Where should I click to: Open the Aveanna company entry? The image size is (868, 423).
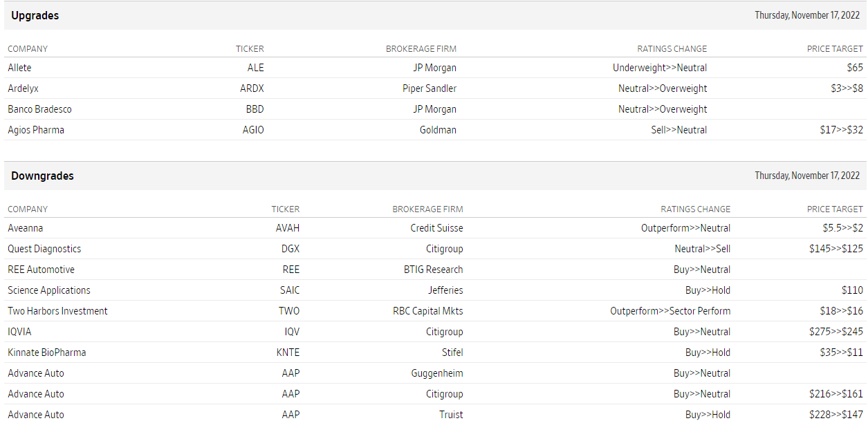[25, 228]
